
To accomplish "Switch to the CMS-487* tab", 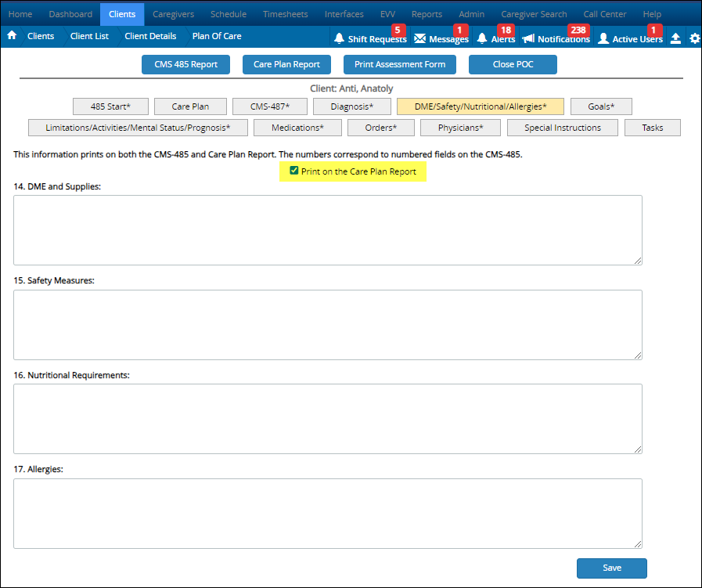I will pyautogui.click(x=270, y=106).
